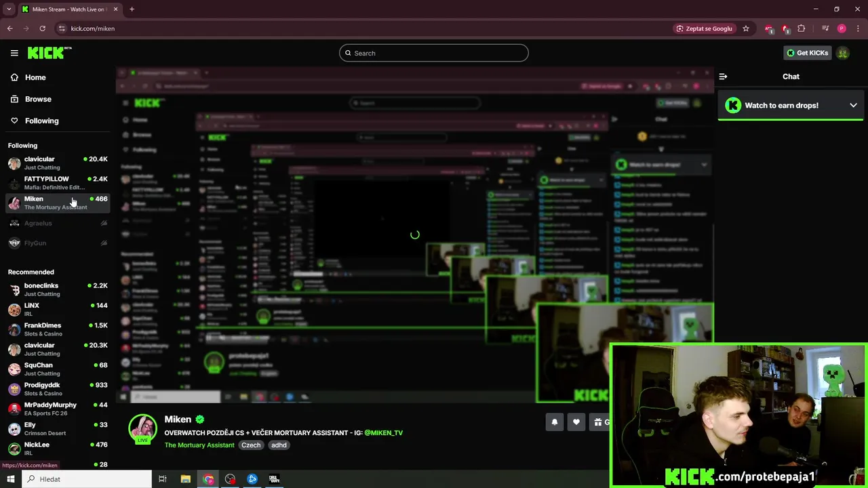The width and height of the screenshot is (868, 488).
Task: Open the Chrome profile P avatar
Action: click(842, 28)
